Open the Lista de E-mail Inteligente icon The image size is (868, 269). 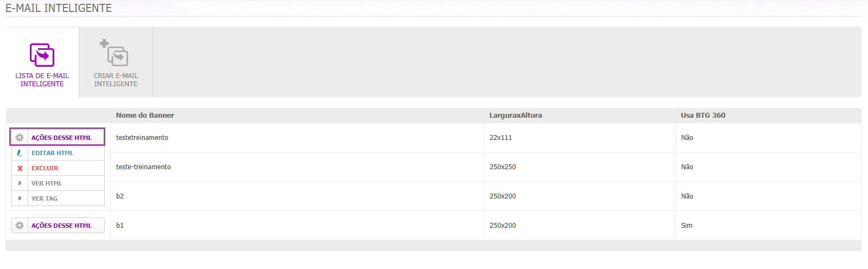click(x=42, y=55)
